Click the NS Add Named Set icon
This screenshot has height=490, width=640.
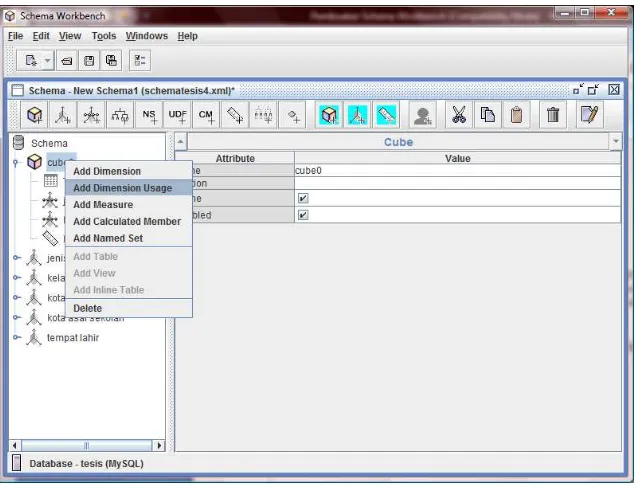point(149,115)
